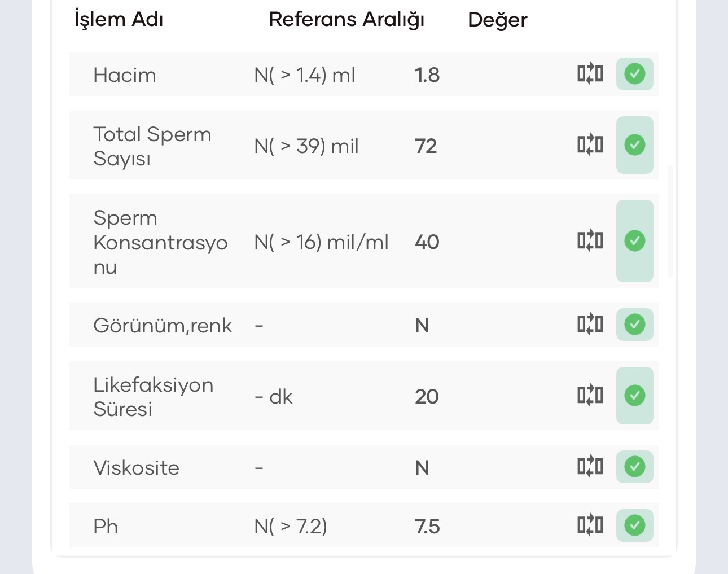The width and height of the screenshot is (728, 574).
Task: Select the Ph value 7.5
Action: [427, 527]
